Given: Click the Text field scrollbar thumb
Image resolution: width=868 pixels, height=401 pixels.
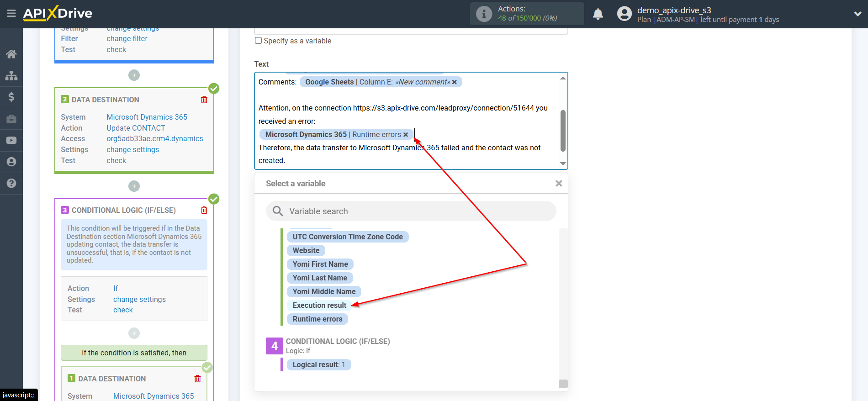Looking at the screenshot, I should click(563, 131).
